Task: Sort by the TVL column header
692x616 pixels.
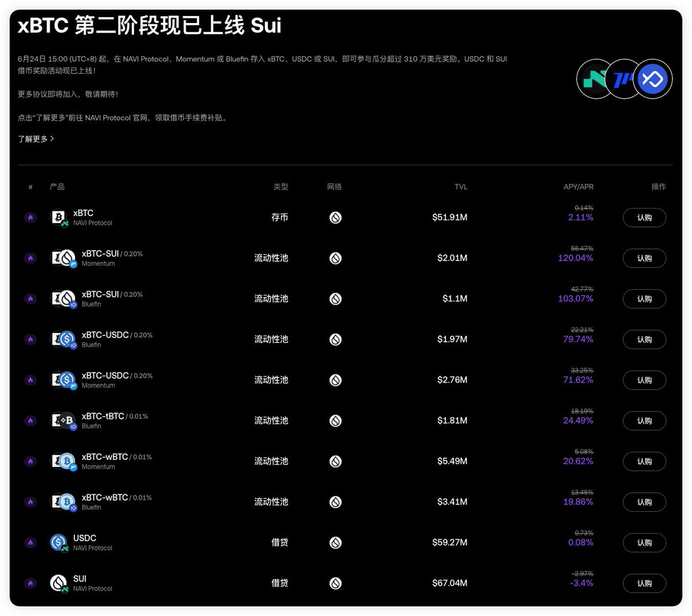Action: click(461, 187)
